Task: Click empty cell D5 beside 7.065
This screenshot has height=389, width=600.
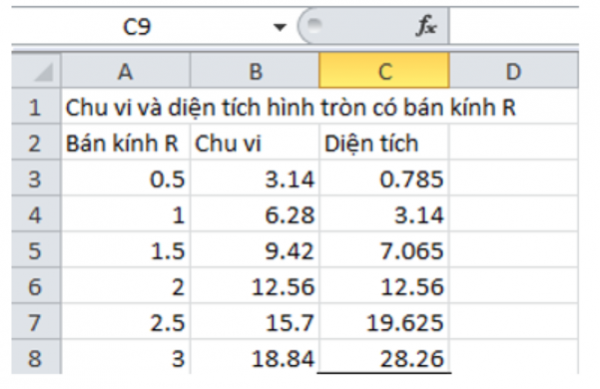Action: (x=514, y=250)
